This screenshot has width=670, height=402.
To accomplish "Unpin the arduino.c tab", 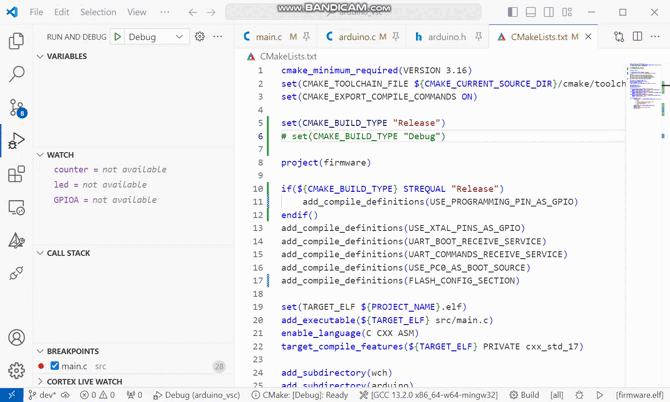I will [x=396, y=37].
